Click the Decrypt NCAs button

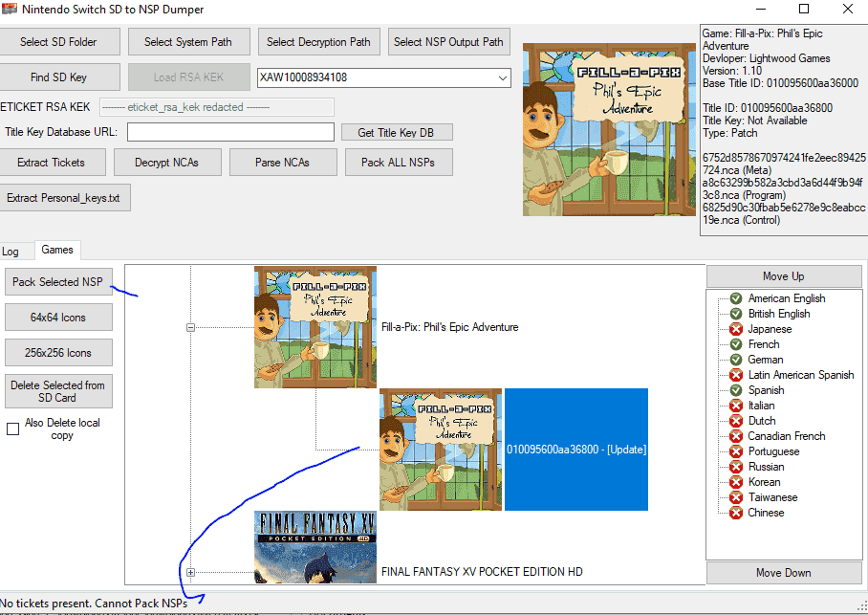click(167, 163)
